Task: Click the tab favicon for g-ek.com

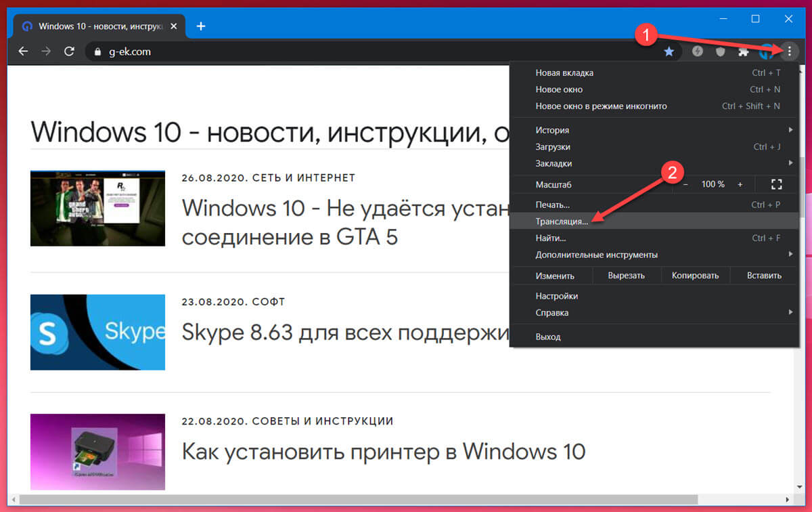Action: click(27, 26)
